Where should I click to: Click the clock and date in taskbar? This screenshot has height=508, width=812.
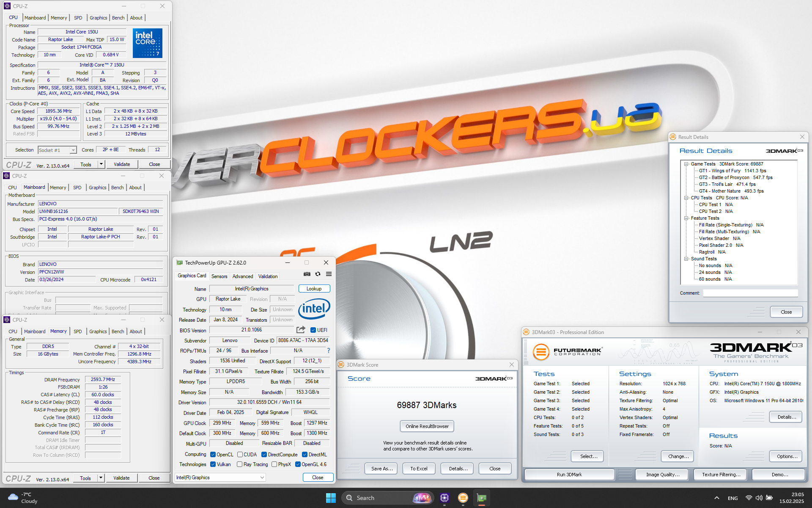[x=792, y=498]
